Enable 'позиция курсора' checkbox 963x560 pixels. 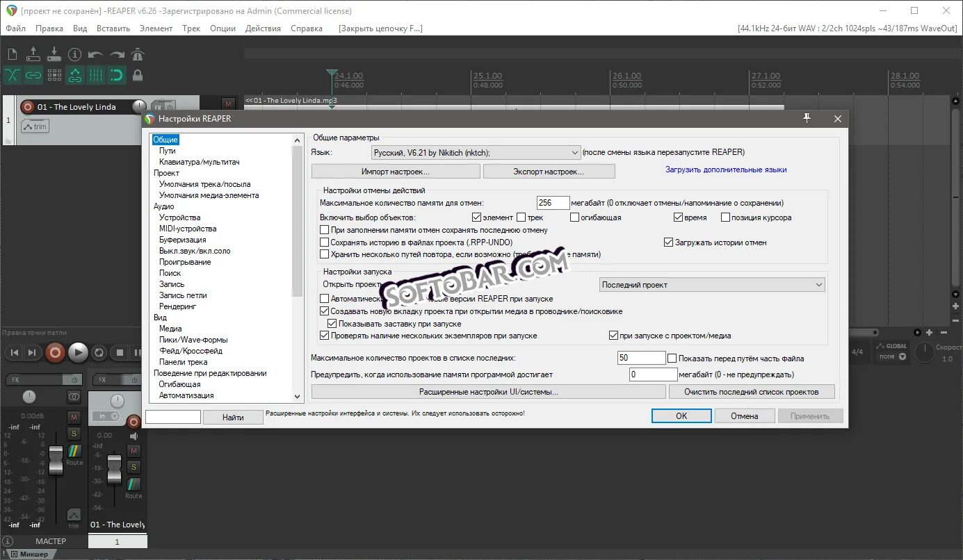click(725, 217)
